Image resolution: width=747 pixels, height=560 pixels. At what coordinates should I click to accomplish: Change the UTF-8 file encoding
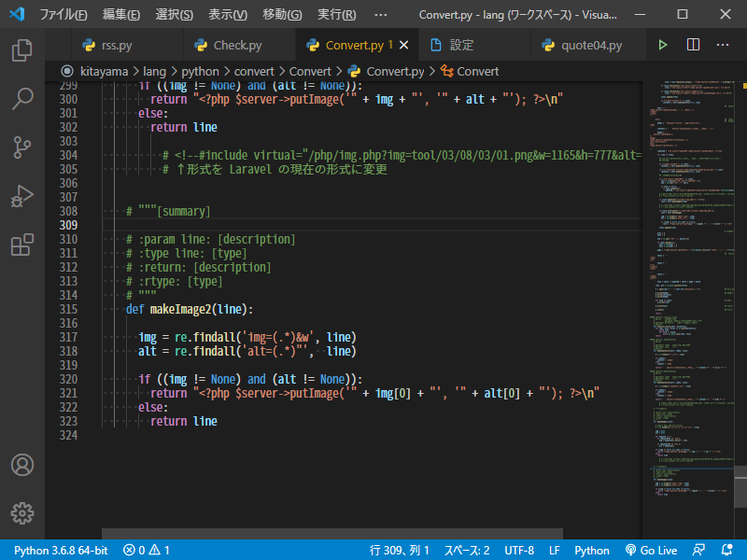point(518,551)
